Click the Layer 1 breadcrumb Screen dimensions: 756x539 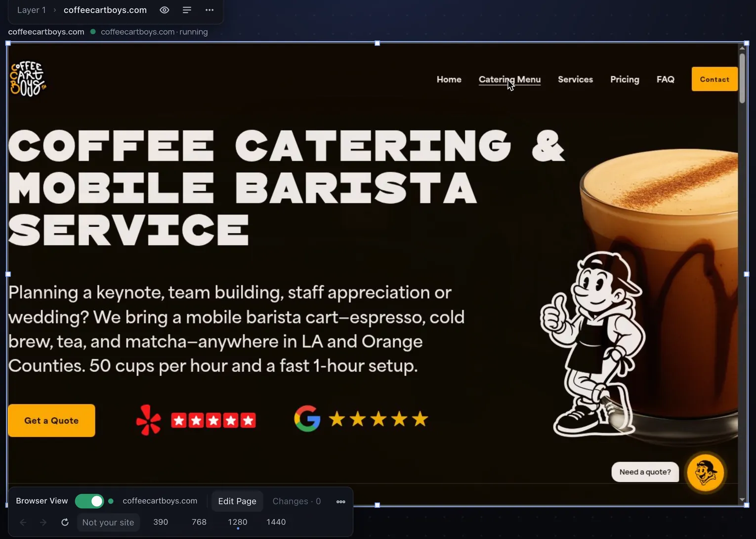32,10
